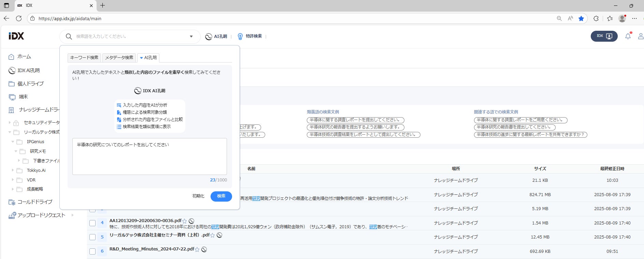Click the IDX download app button

604,36
